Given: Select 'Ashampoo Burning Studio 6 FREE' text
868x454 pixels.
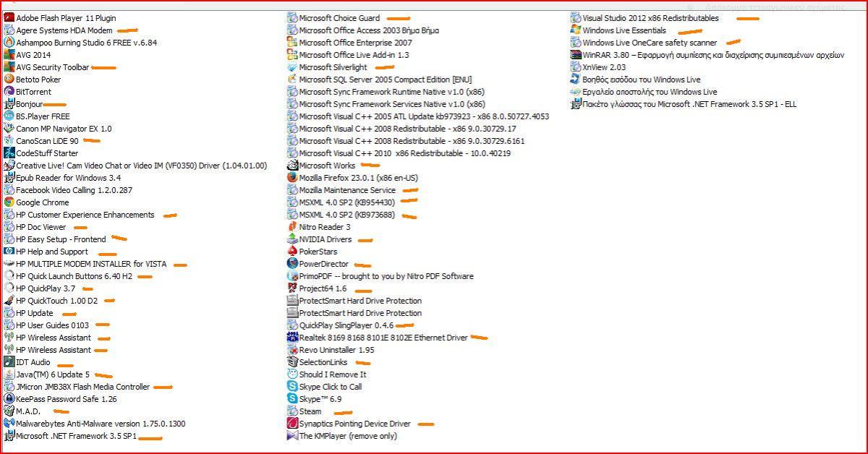Looking at the screenshot, I should pos(86,43).
